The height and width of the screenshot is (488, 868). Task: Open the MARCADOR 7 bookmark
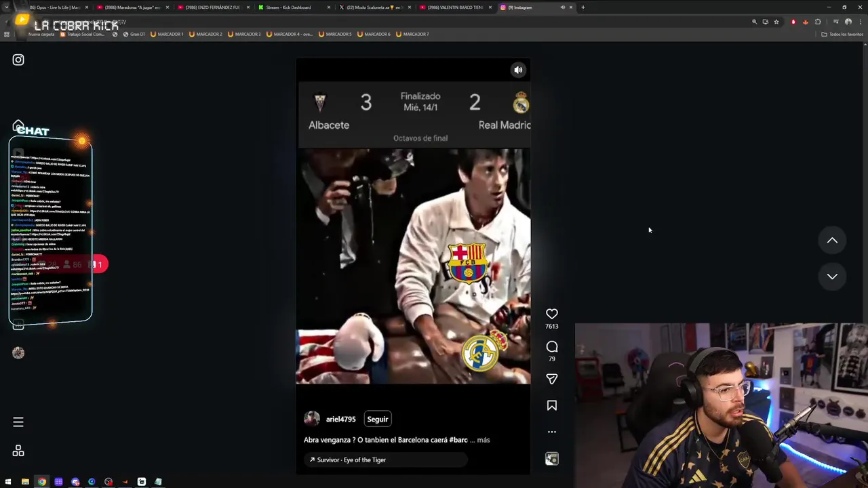click(413, 34)
